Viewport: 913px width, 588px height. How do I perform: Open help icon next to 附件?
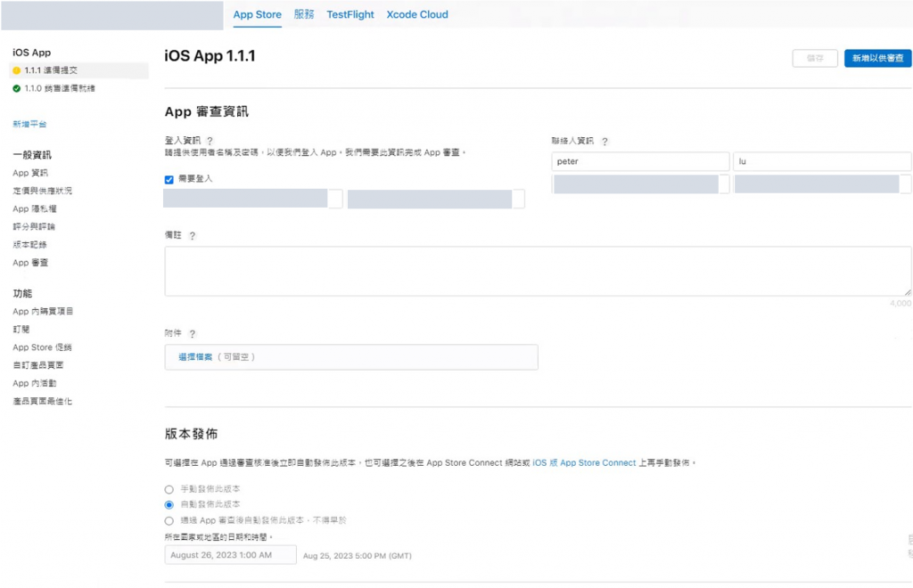click(193, 334)
